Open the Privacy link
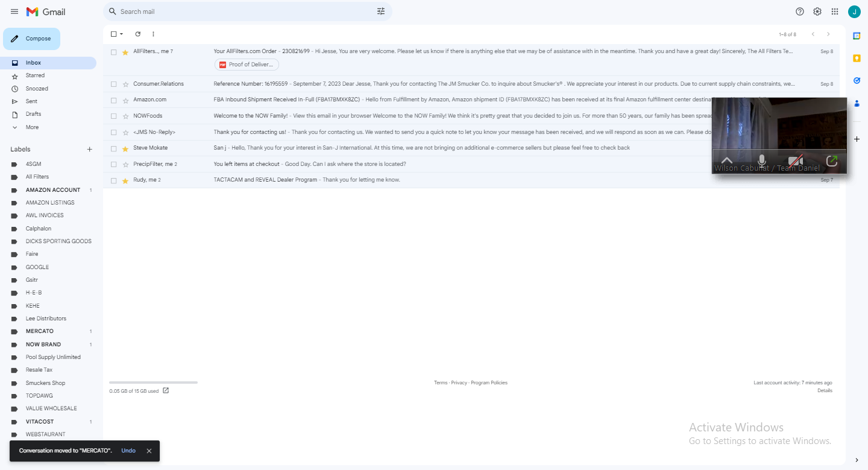This screenshot has width=868, height=470. click(x=459, y=383)
